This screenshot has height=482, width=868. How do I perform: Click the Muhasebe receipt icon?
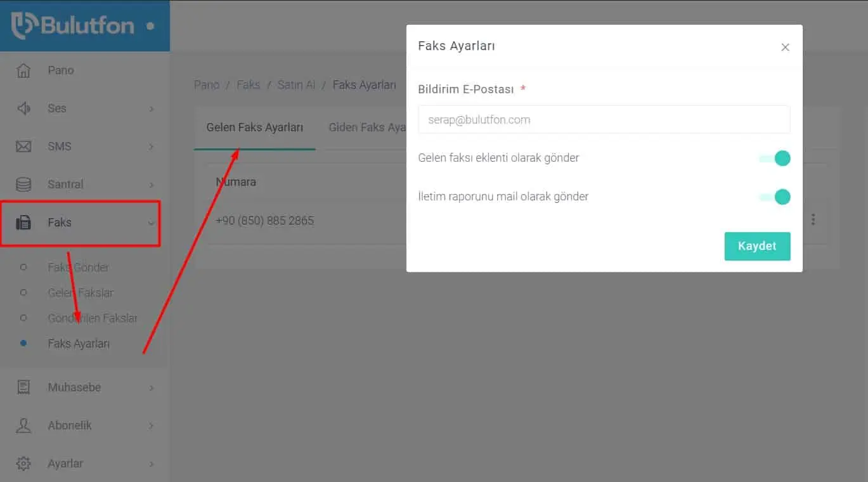23,388
